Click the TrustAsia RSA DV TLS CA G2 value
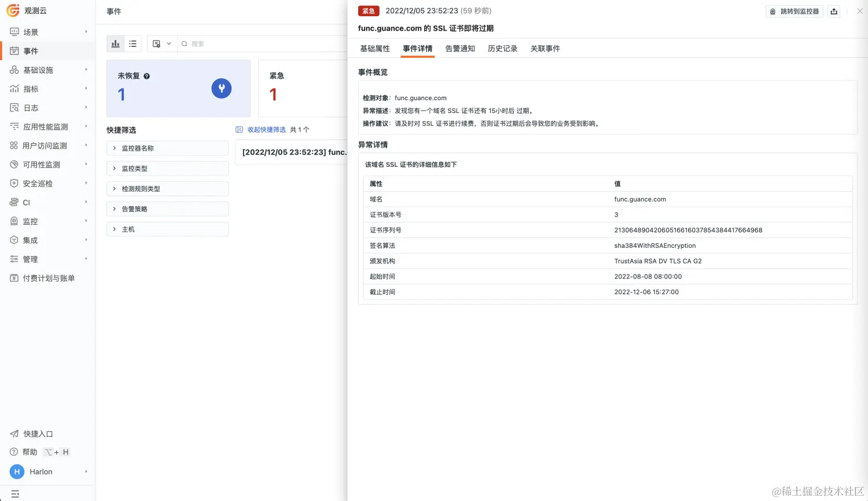Viewport: 868px width, 501px height. (x=658, y=261)
